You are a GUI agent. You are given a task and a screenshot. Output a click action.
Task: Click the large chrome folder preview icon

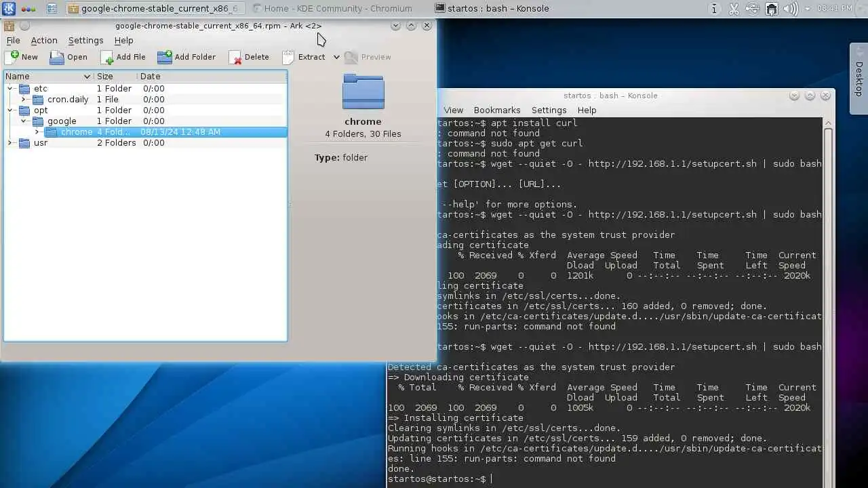click(363, 92)
